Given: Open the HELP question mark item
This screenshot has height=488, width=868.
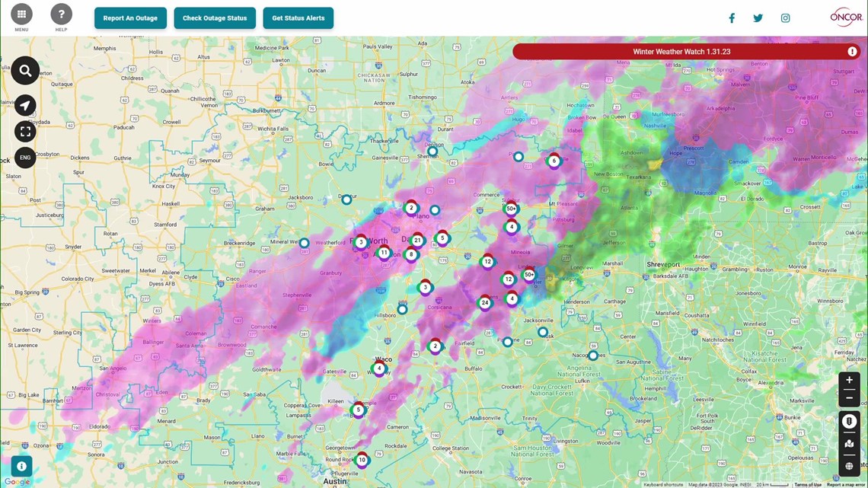Looking at the screenshot, I should 61,14.
